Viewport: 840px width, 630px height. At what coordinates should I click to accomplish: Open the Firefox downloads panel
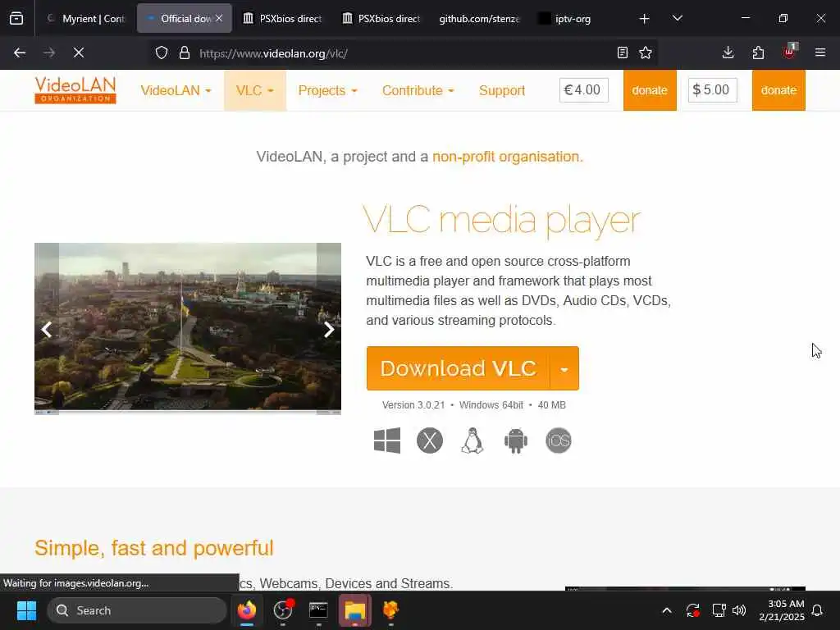pos(728,52)
